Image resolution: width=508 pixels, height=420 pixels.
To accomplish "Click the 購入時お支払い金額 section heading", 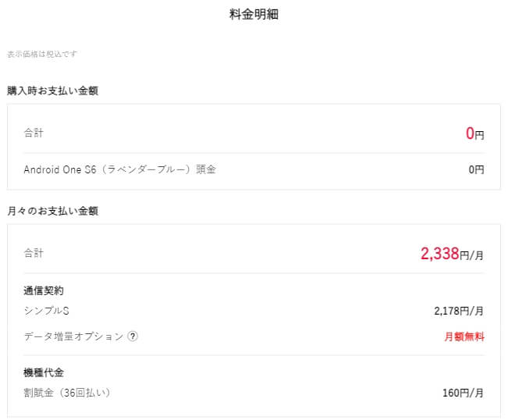I will (x=52, y=91).
